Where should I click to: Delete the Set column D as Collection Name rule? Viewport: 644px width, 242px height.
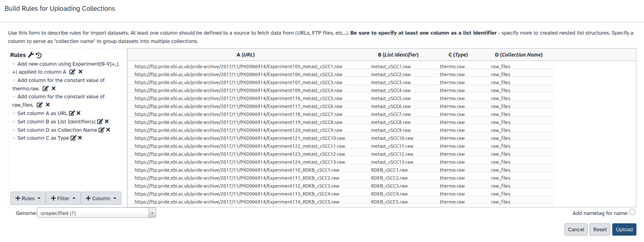[108, 130]
